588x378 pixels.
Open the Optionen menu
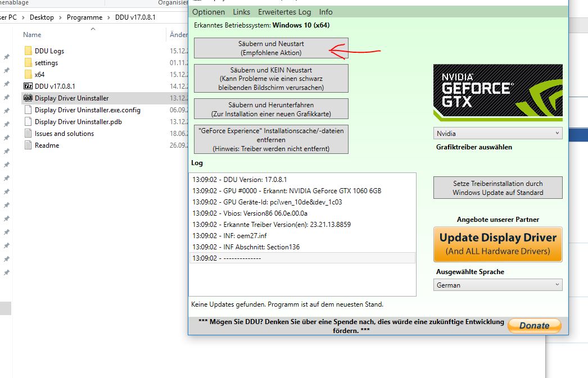[x=209, y=12]
